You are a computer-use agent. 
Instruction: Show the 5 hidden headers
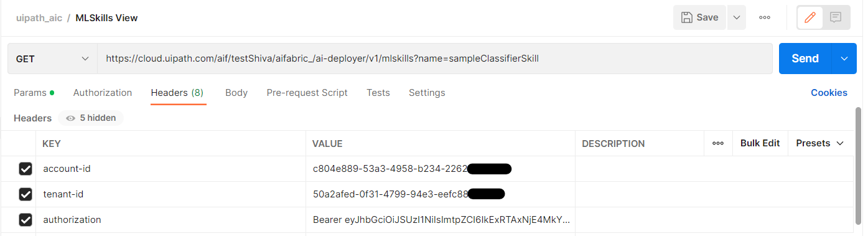(91, 118)
